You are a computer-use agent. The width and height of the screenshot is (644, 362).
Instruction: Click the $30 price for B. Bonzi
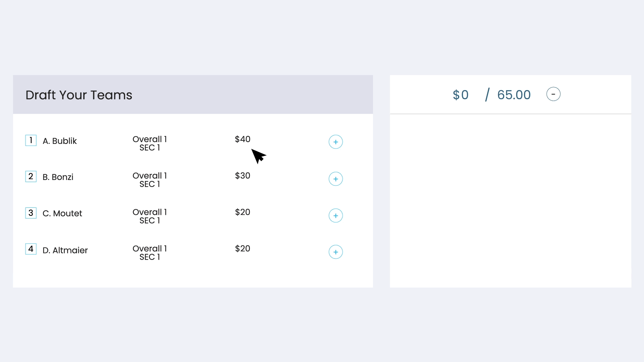pos(243,176)
